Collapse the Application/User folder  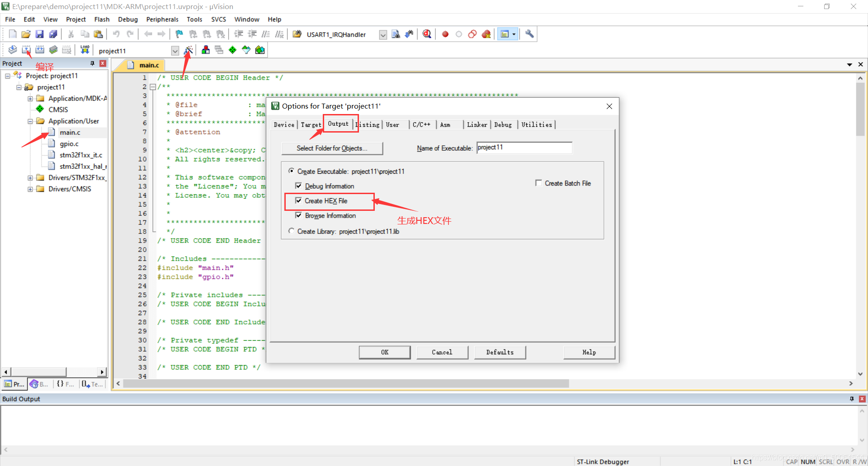(x=30, y=121)
